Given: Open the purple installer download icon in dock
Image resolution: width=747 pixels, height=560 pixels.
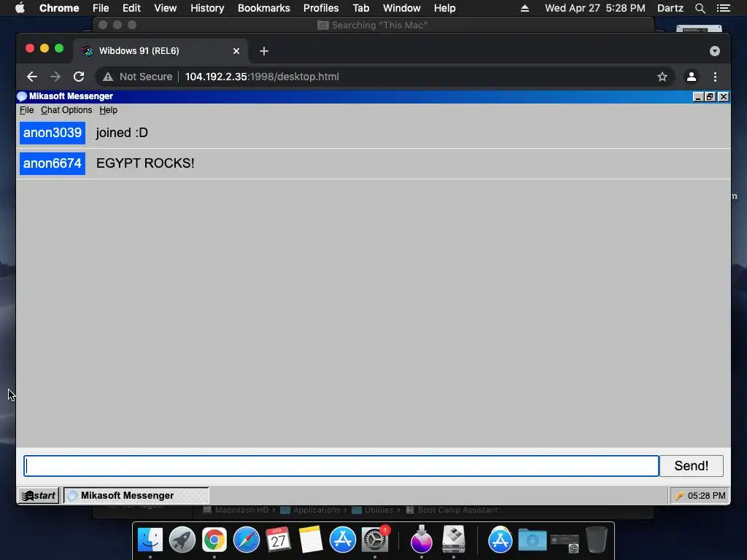Looking at the screenshot, I should point(421,539).
